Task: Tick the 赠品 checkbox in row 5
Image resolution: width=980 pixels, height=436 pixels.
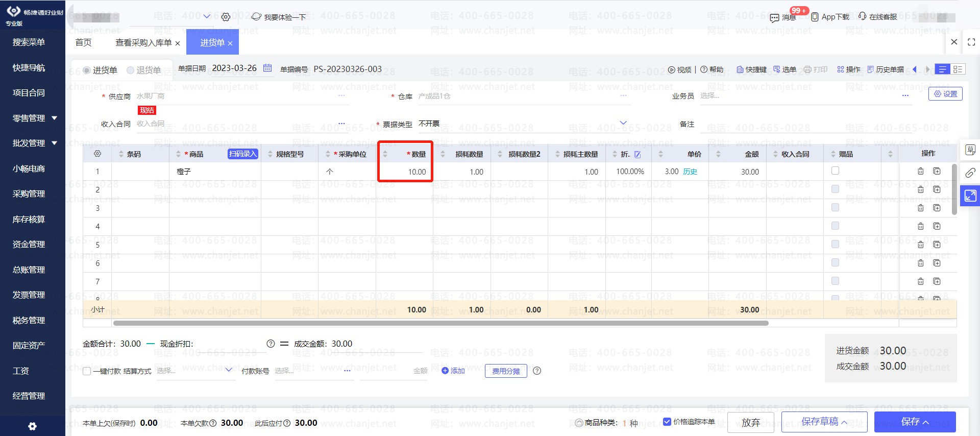Action: click(x=836, y=245)
